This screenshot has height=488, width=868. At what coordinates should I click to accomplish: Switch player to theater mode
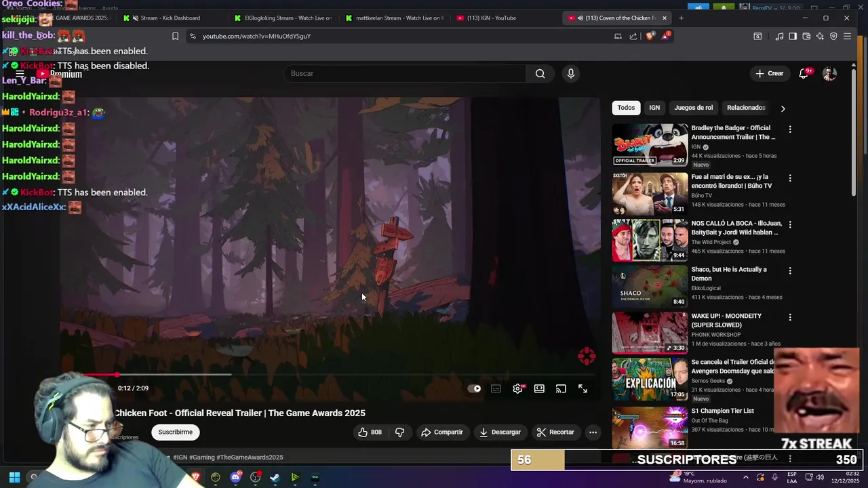click(x=539, y=388)
